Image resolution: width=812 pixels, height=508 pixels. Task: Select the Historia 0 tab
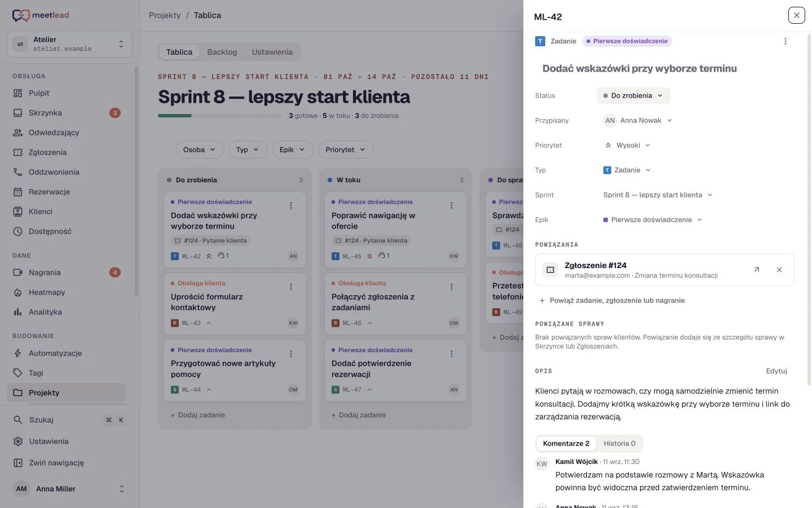pyautogui.click(x=619, y=444)
